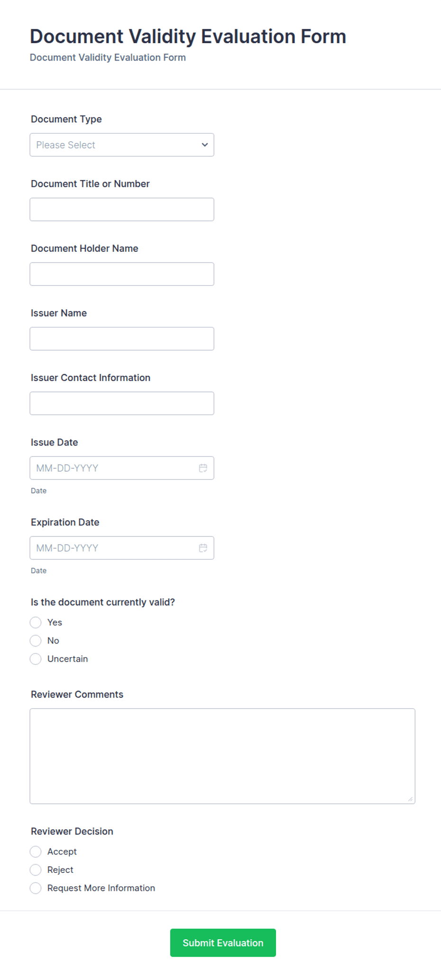Open the Expiration Date calendar picker icon
This screenshot has height=980, width=441.
pos(203,548)
